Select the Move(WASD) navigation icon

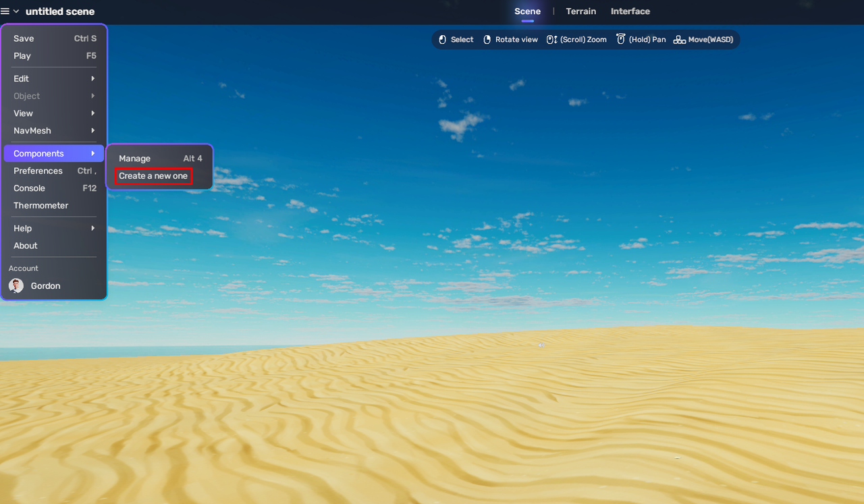[681, 39]
